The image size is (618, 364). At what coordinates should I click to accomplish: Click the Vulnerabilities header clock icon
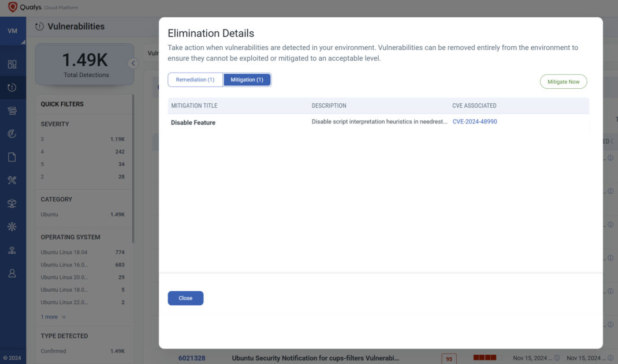pyautogui.click(x=39, y=27)
